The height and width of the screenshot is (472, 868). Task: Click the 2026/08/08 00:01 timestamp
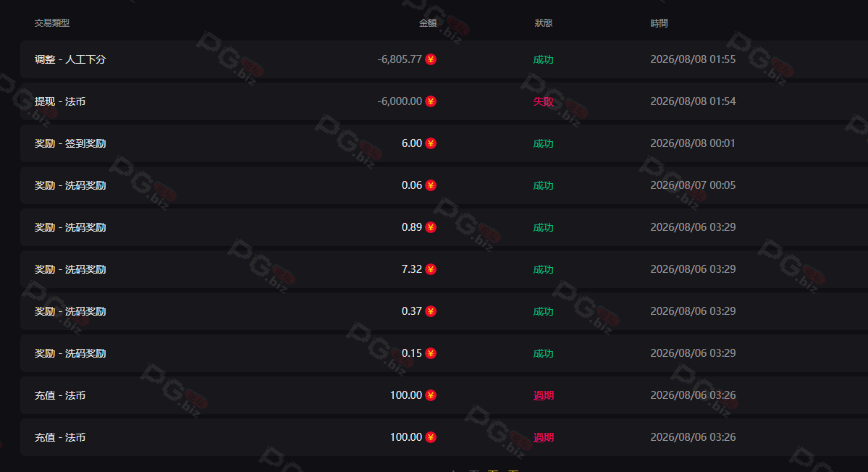tap(693, 143)
